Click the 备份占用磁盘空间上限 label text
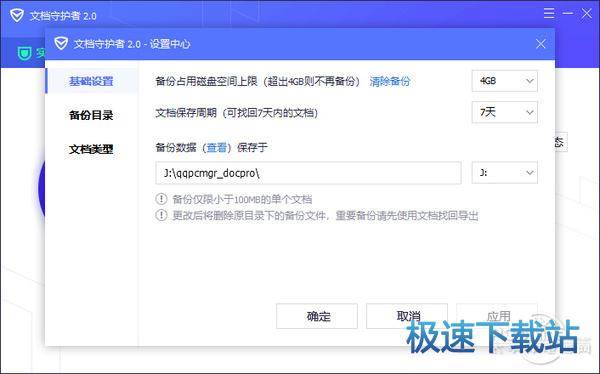Viewport: 600px width, 374px height. click(206, 81)
